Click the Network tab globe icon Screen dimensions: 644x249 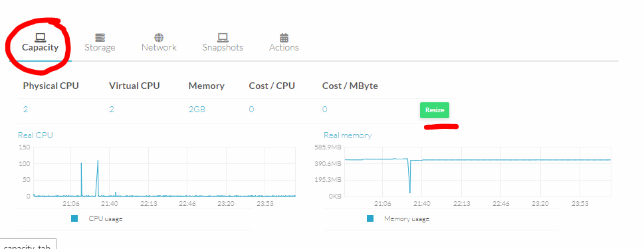pos(159,38)
